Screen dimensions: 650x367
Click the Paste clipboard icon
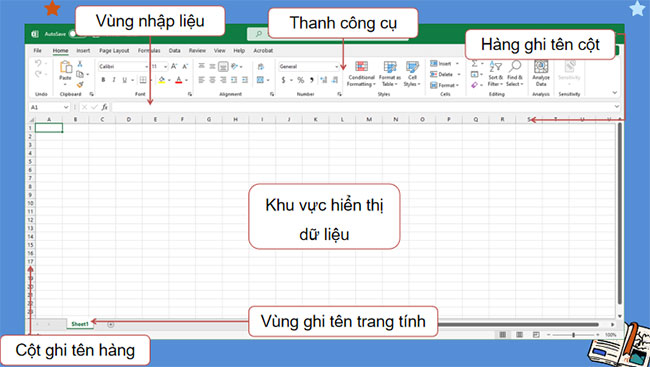(65, 66)
